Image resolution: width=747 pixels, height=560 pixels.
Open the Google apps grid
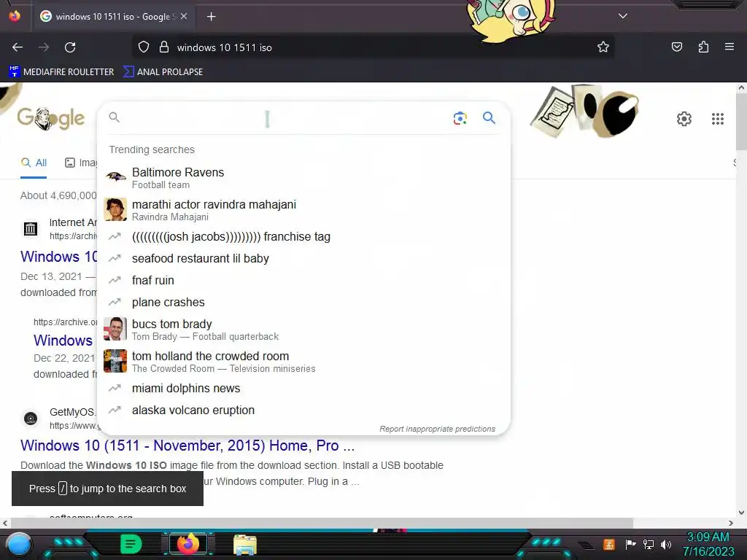[x=718, y=119]
